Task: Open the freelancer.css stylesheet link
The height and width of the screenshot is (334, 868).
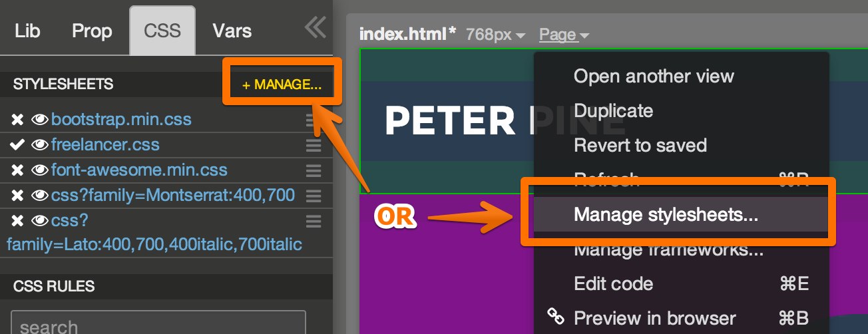Action: [105, 144]
